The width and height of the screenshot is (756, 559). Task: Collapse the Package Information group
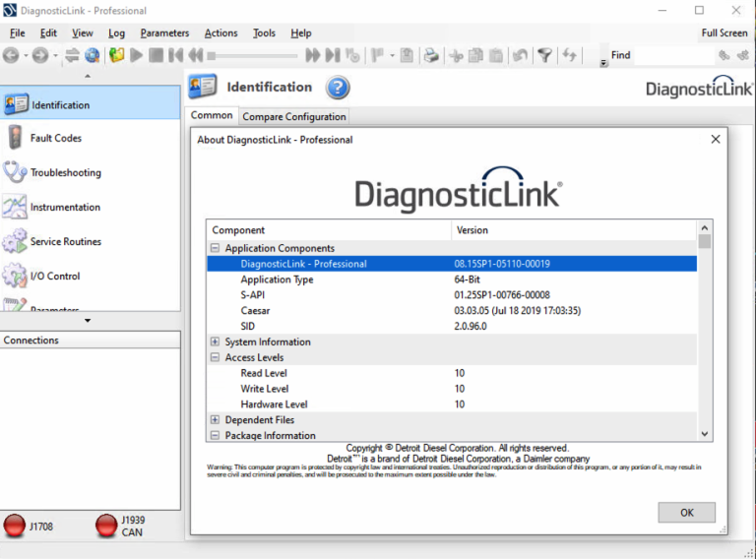(x=215, y=435)
